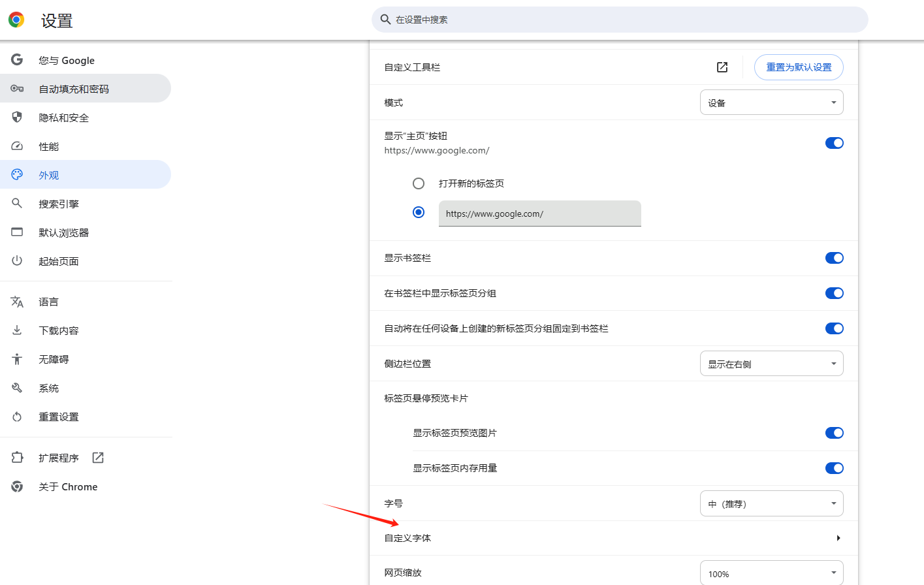Open 重置设置 section

click(x=86, y=417)
